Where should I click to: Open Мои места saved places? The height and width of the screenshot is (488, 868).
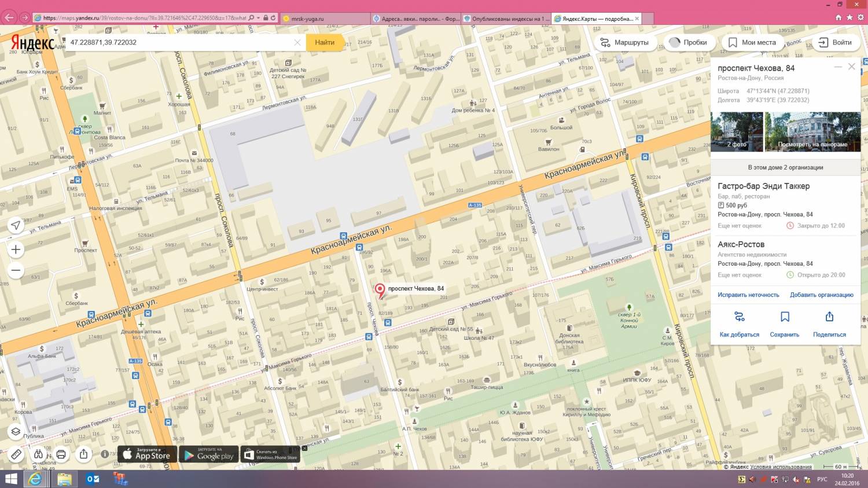pos(752,42)
